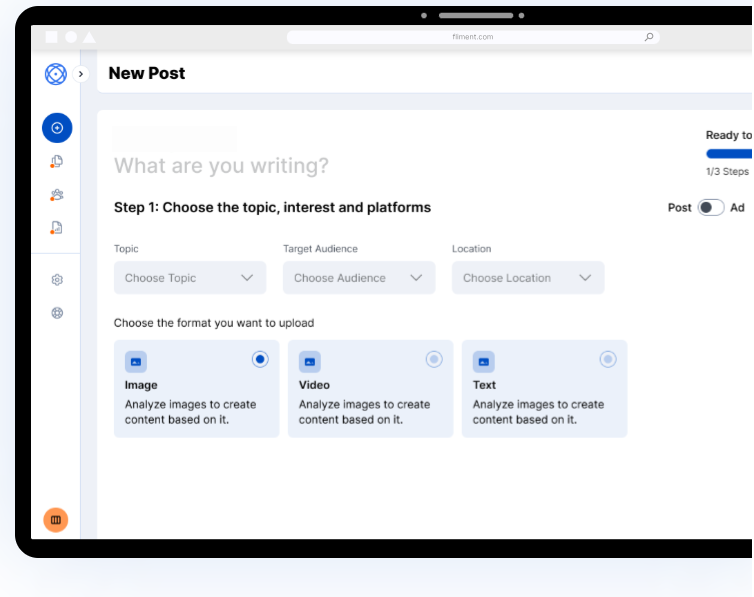
Task: Click the "What are you writing?" field
Action: click(221, 166)
